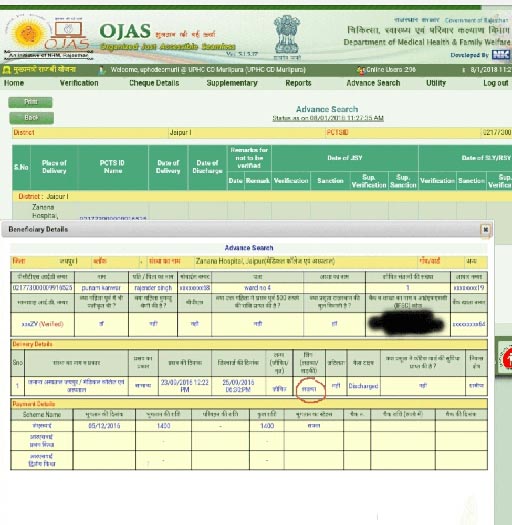Click Log out
Image resolution: width=512 pixels, height=525 pixels.
496,83
